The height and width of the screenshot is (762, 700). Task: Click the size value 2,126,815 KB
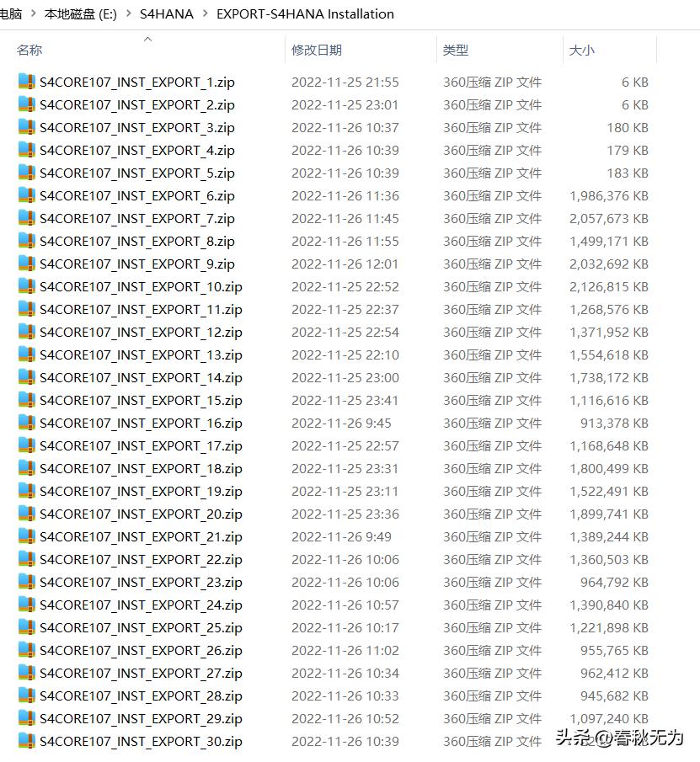point(609,287)
